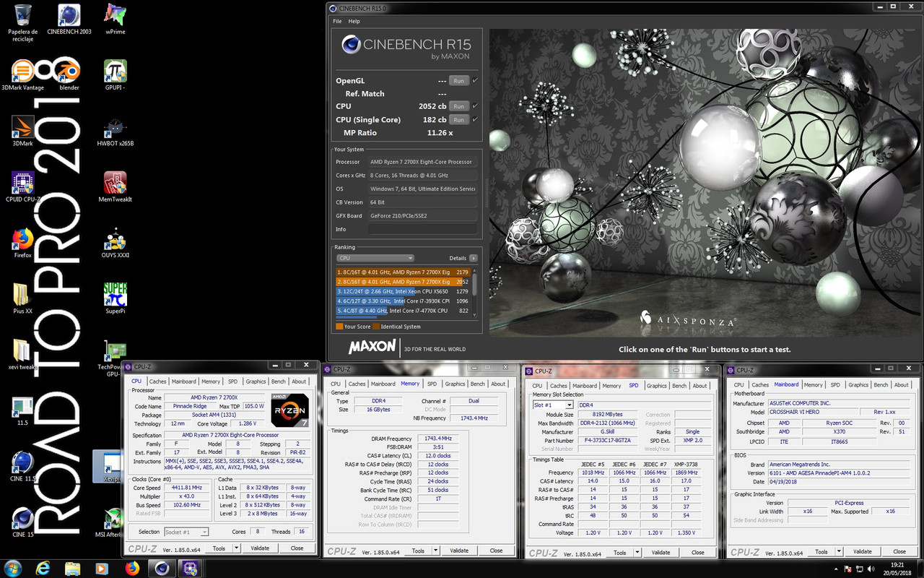
Task: Launch MemTweakIt from the desktop
Action: pos(115,187)
